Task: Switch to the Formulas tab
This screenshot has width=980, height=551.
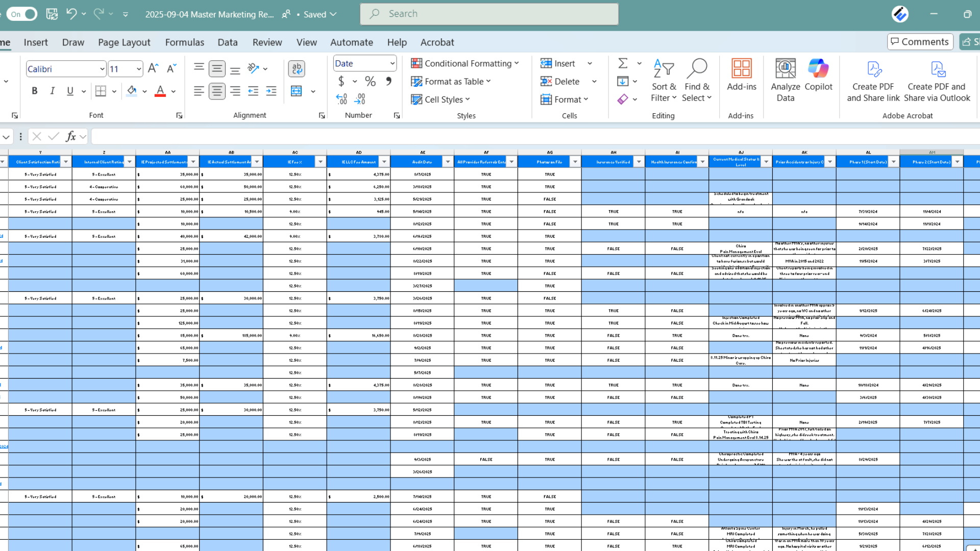Action: coord(184,42)
